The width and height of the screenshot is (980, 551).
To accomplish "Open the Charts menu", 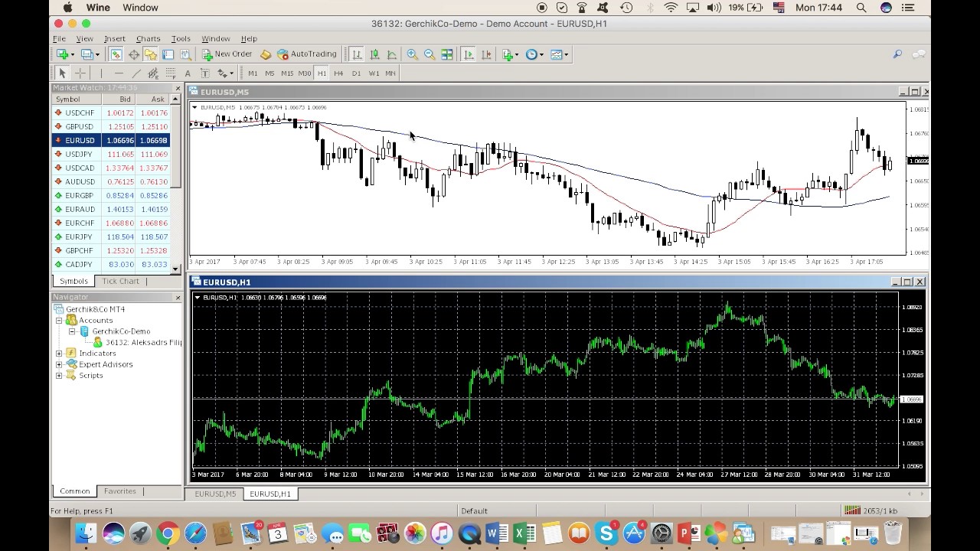I will [148, 38].
